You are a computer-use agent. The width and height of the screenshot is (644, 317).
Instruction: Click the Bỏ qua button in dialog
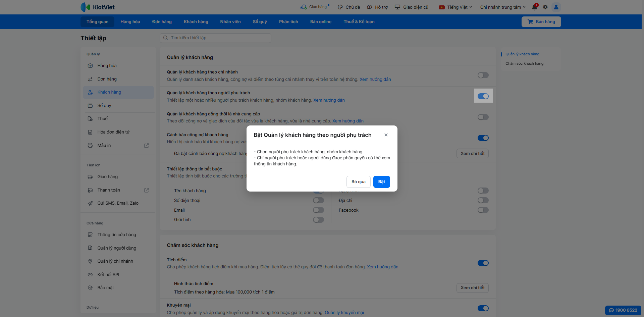click(359, 182)
